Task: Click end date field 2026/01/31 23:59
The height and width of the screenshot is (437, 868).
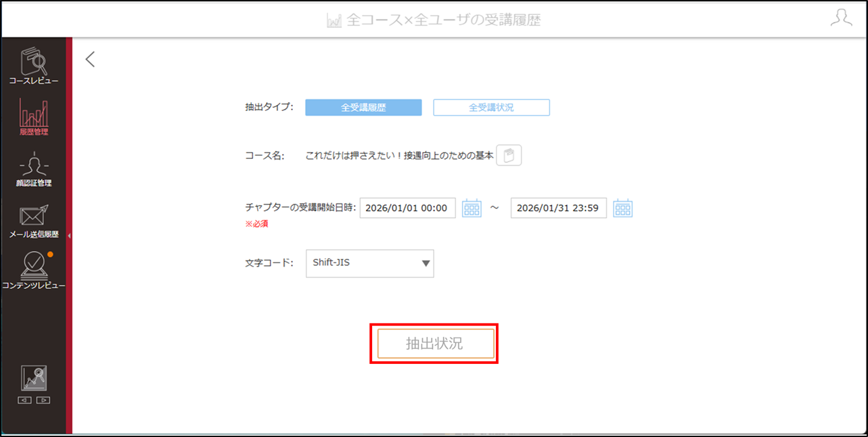Action: [559, 208]
